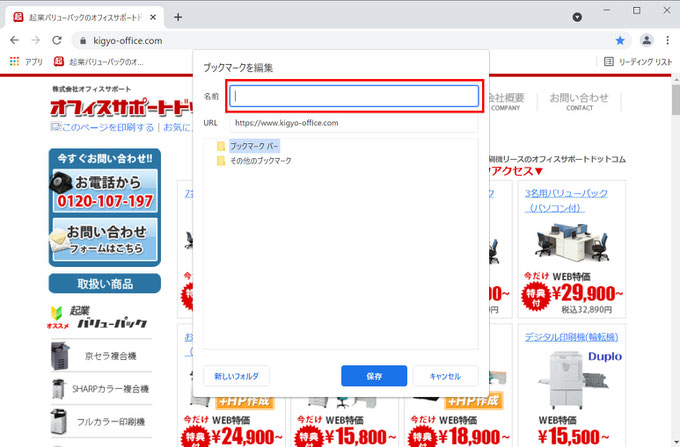Save the bookmark with 保存
Image resolution: width=680 pixels, height=447 pixels.
tap(374, 376)
